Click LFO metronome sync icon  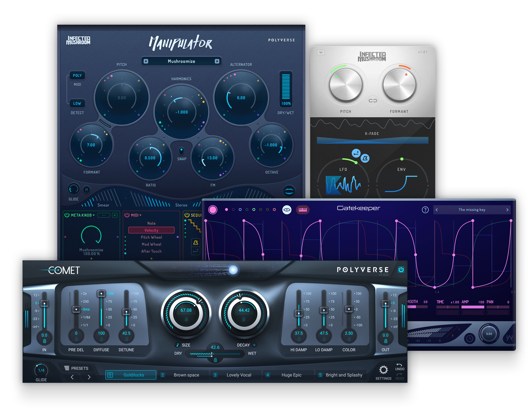(365, 158)
